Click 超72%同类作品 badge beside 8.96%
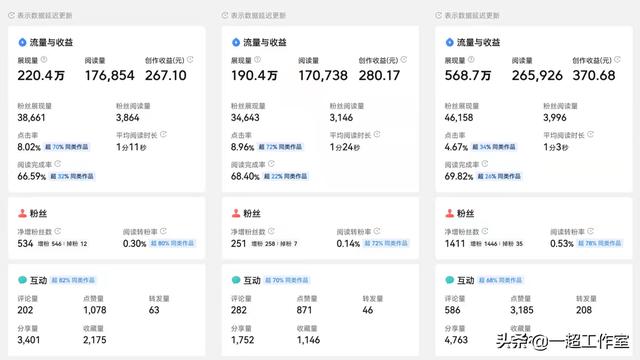This screenshot has width=640, height=360. tap(280, 147)
